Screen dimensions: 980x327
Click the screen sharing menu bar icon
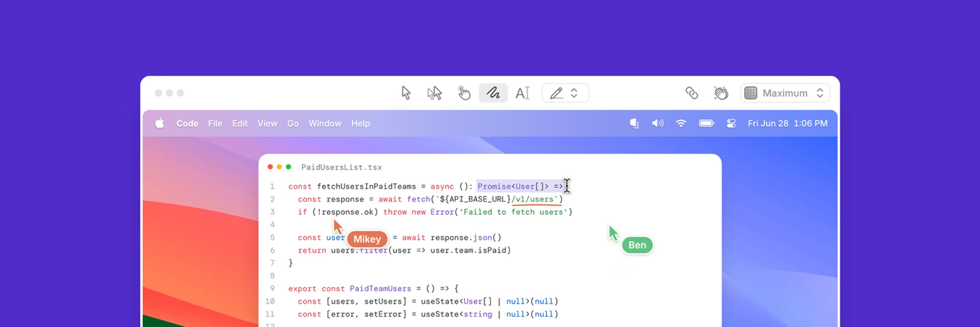(634, 123)
